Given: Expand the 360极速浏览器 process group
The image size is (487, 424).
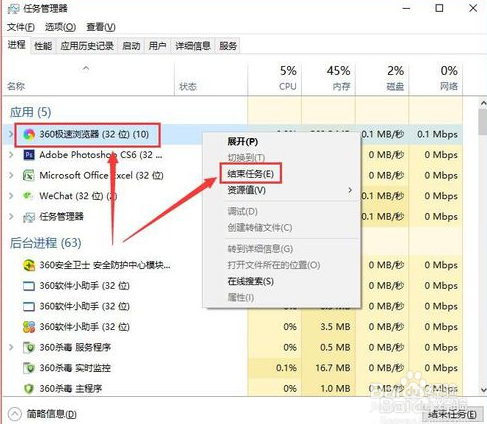Looking at the screenshot, I should pos(11,134).
